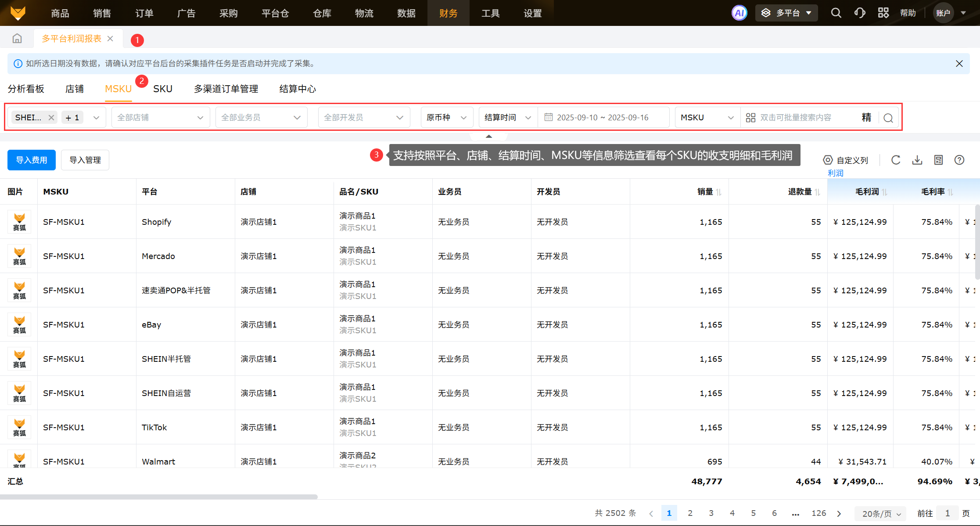Open the 数据 menu

tap(406, 13)
